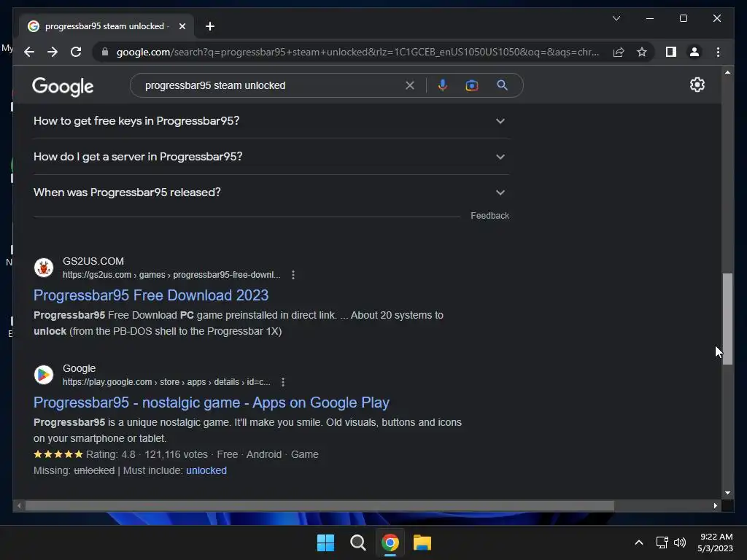Click the gs2us.com breadcrumb URL
747x560 pixels.
pos(171,275)
